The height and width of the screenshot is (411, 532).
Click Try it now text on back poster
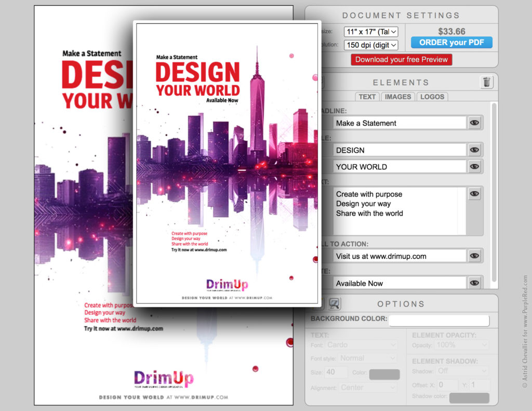click(x=124, y=328)
